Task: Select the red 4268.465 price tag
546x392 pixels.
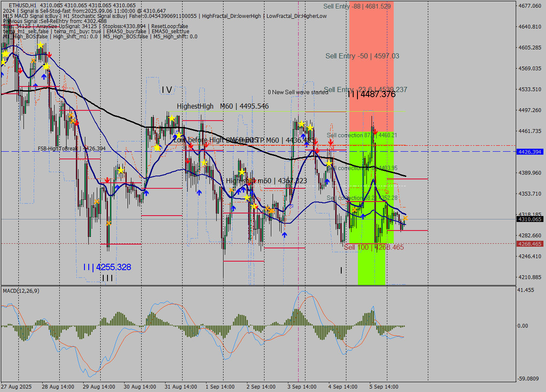Action: click(x=529, y=244)
